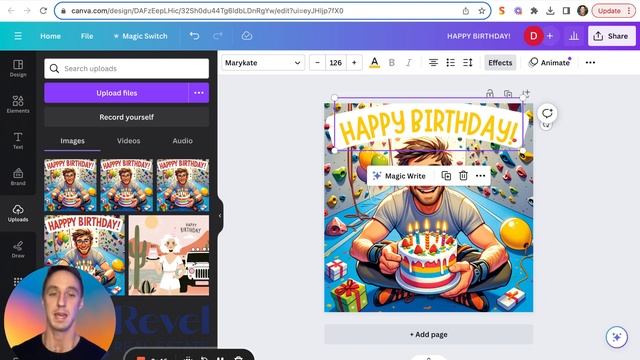Open upload options ellipsis dropdown
Image resolution: width=640 pixels, height=360 pixels.
point(199,93)
